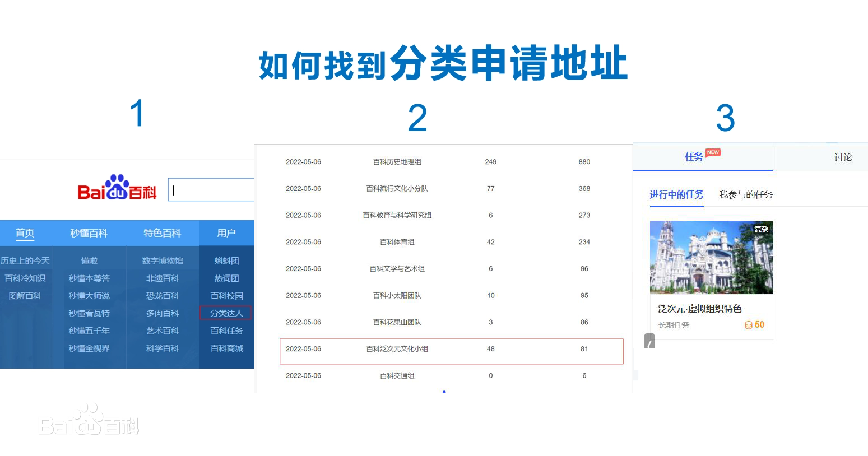Viewport: 868px width, 456px height.
Task: Select the 百科历史地理组 row name
Action: pyautogui.click(x=397, y=162)
